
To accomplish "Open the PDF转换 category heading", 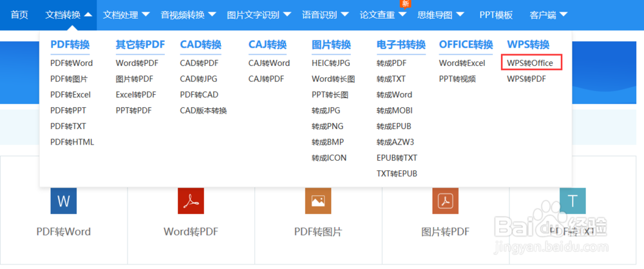I will [x=70, y=45].
